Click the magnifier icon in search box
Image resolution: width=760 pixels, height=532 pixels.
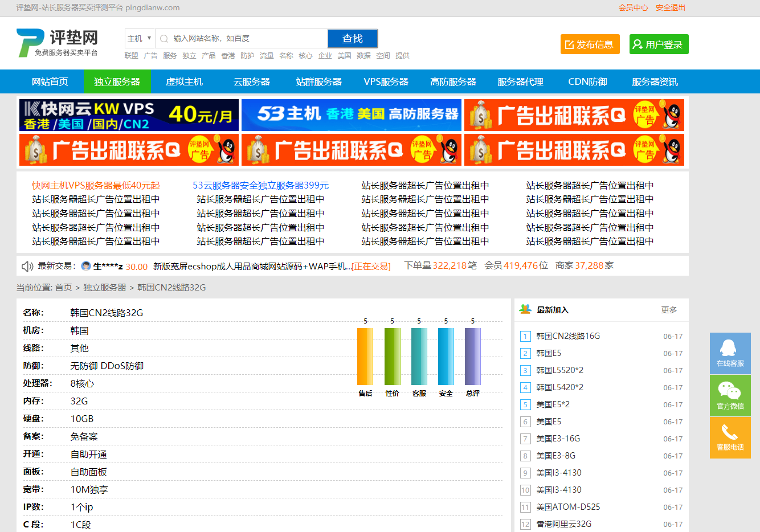pyautogui.click(x=164, y=39)
